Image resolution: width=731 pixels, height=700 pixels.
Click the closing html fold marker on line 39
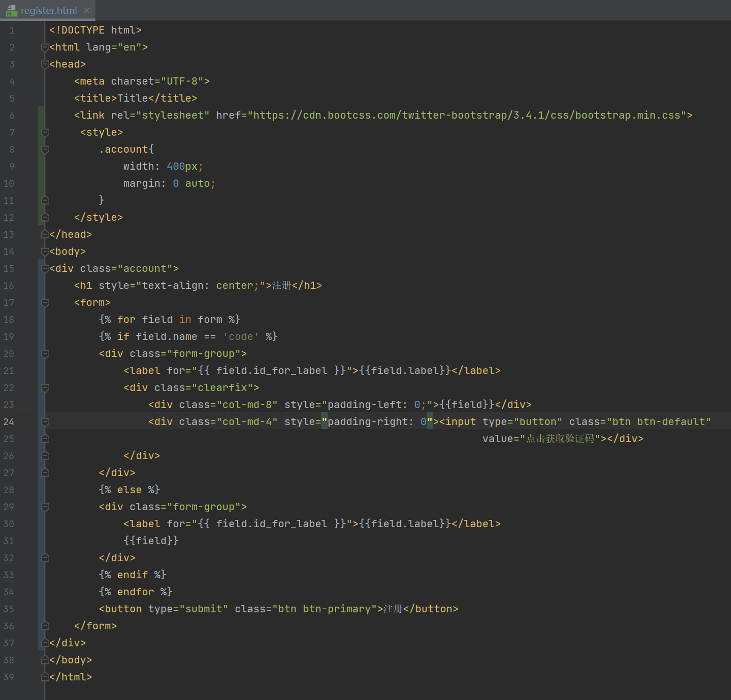click(45, 677)
